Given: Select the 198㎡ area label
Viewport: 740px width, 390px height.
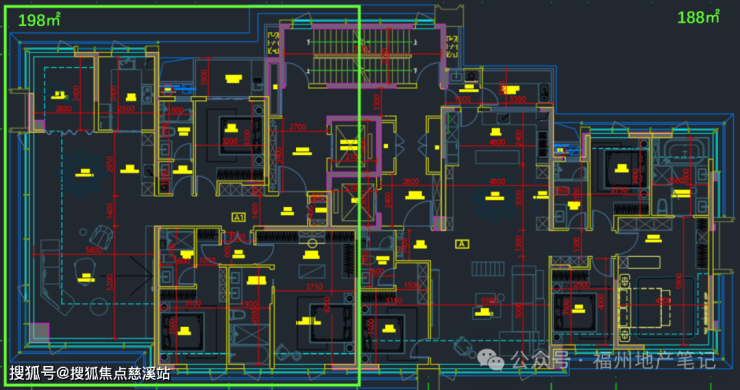Looking at the screenshot, I should 39,20.
